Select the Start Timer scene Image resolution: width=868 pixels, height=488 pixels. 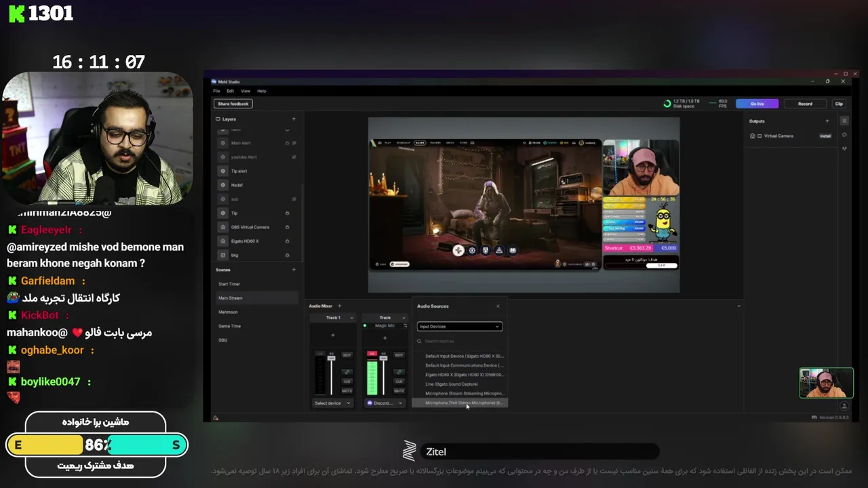click(256, 284)
